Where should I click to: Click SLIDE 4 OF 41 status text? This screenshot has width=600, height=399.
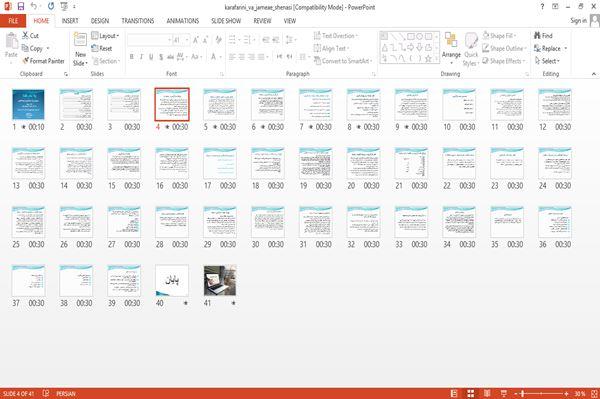[18, 393]
